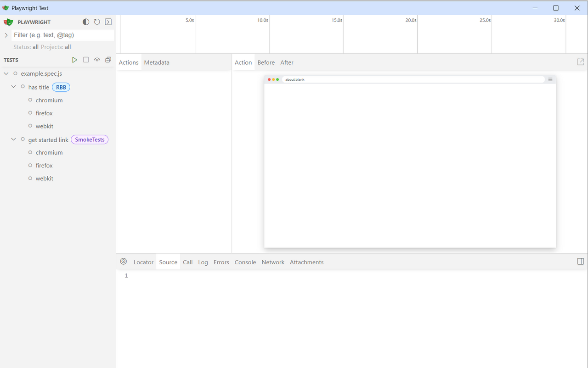Toggle the color theme icon

coord(86,22)
